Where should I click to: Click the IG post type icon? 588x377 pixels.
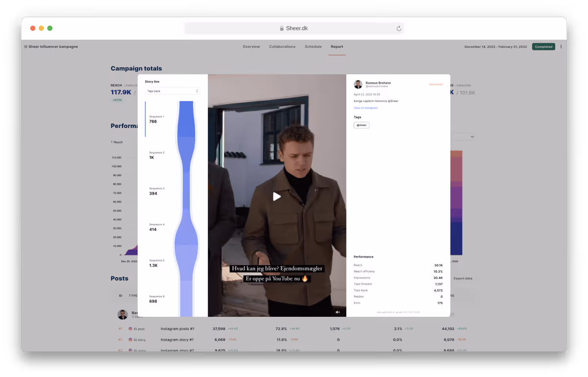tap(130, 328)
